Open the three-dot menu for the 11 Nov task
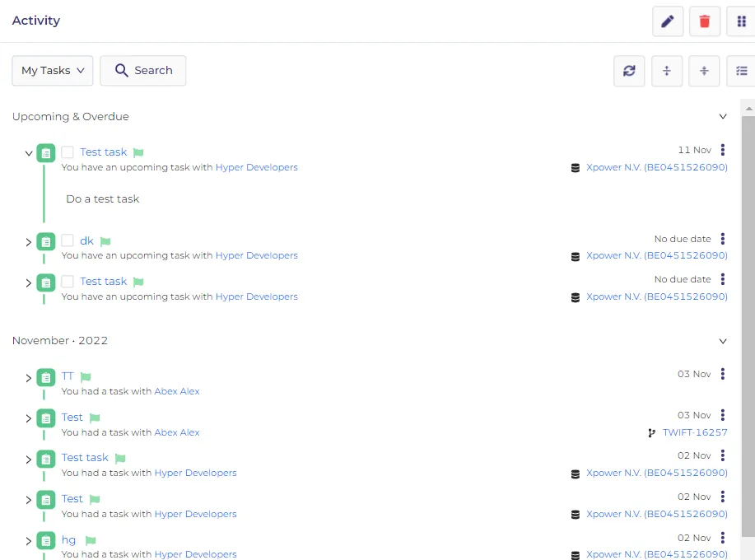Viewport: 755px width, 560px height. tap(722, 150)
